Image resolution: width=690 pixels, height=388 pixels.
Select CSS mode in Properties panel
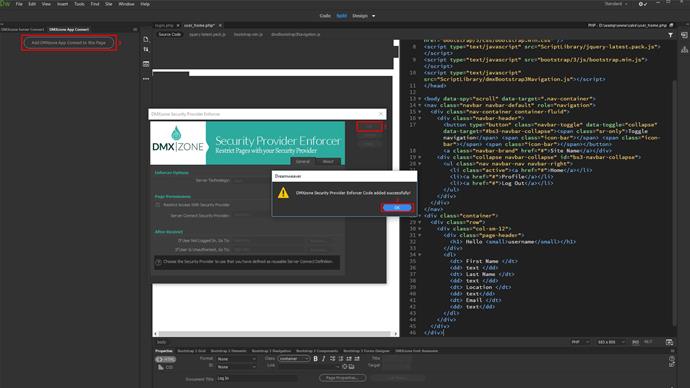point(165,367)
